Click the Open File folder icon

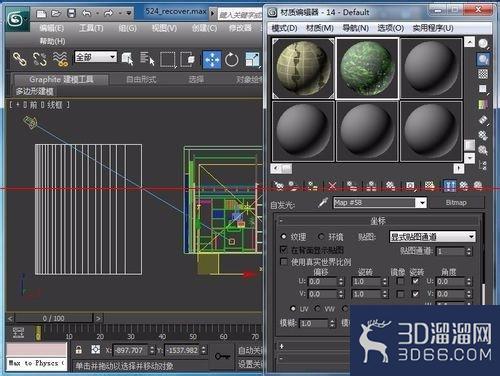coord(56,13)
